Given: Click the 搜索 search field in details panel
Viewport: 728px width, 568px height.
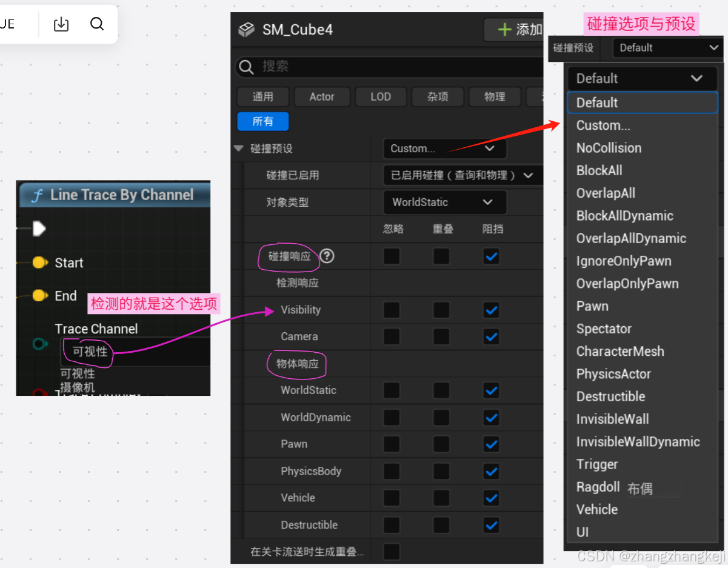Looking at the screenshot, I should point(388,67).
